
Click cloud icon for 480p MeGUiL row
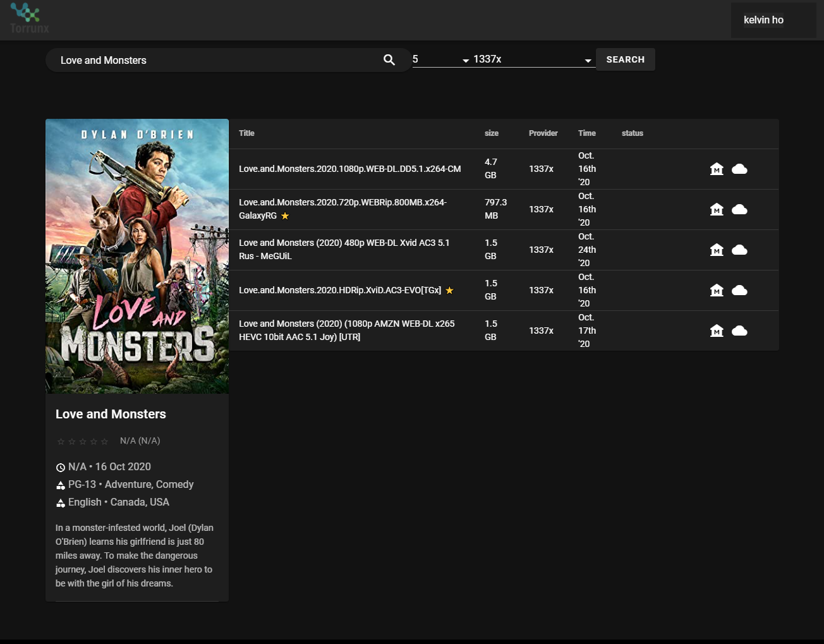point(739,250)
